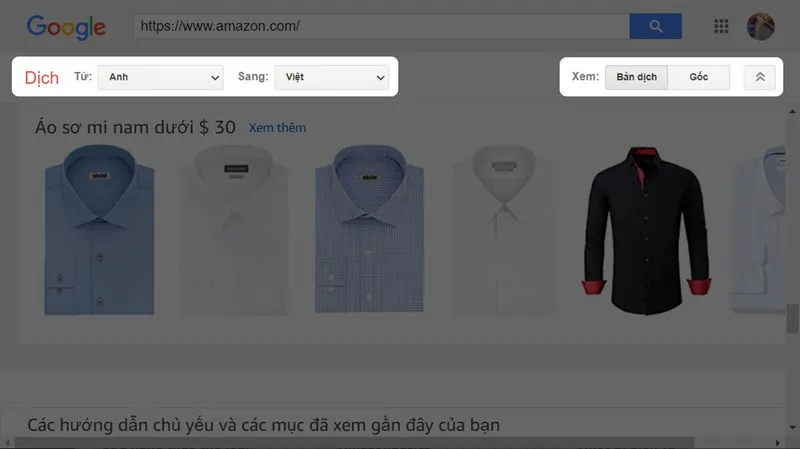This screenshot has width=800, height=449.
Task: Open the account profile avatar
Action: tap(761, 26)
